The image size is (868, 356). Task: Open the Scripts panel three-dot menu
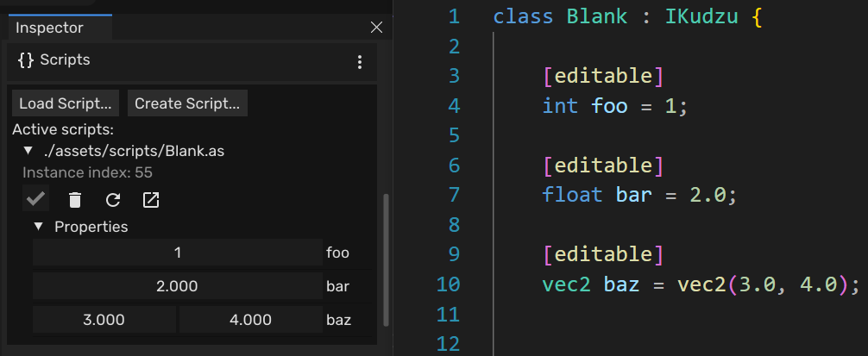pyautogui.click(x=360, y=62)
